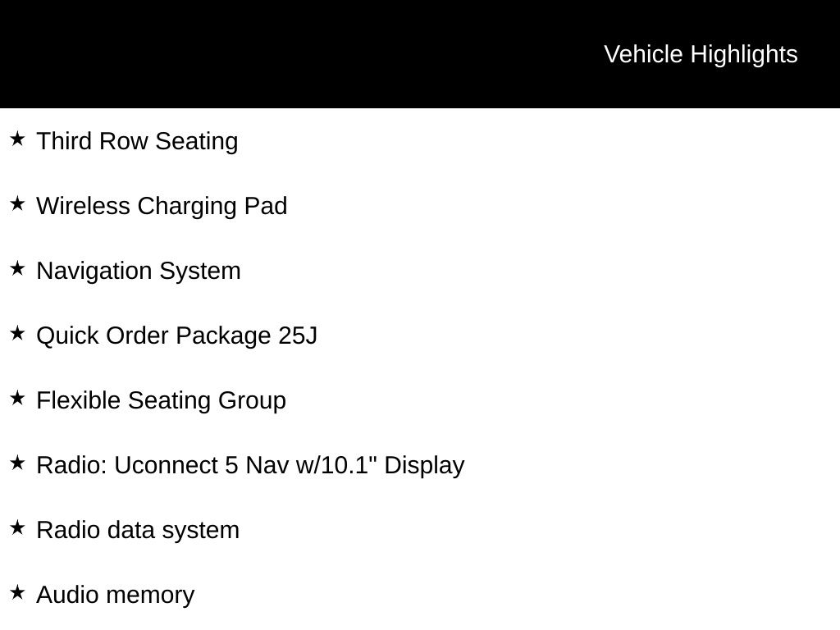This screenshot has width=840, height=630.
Task: Click the Vehicle Highlights title
Action: 701,54
